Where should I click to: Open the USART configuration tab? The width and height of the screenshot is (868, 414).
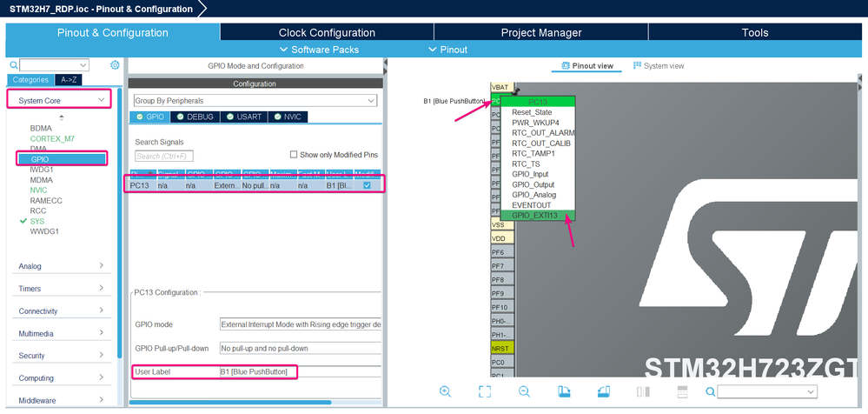pyautogui.click(x=244, y=117)
